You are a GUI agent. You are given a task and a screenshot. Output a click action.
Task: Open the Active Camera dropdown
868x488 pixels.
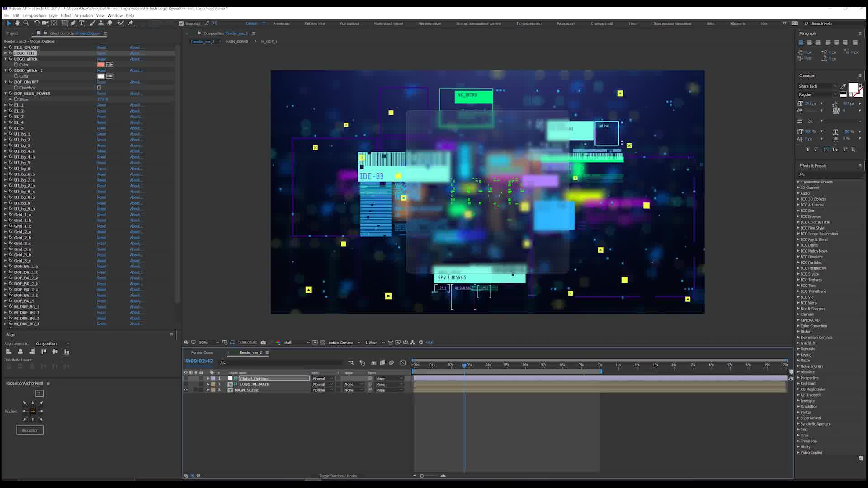click(x=344, y=343)
